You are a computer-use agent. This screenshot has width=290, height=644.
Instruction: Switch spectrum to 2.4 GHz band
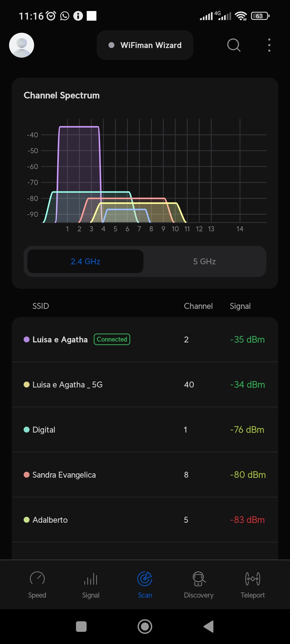(x=85, y=261)
